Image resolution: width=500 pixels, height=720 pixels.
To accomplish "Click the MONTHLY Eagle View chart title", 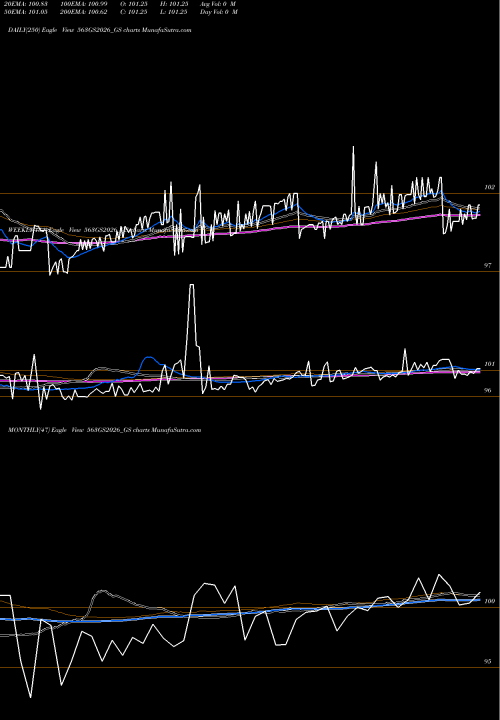I will point(105,430).
